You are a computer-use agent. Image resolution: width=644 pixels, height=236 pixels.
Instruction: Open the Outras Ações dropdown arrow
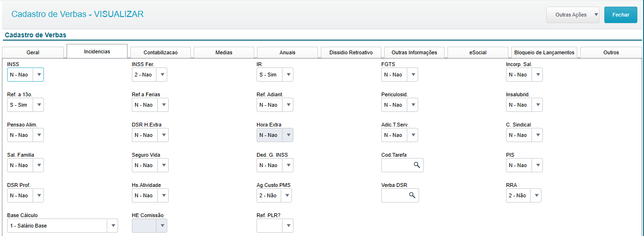pyautogui.click(x=596, y=15)
